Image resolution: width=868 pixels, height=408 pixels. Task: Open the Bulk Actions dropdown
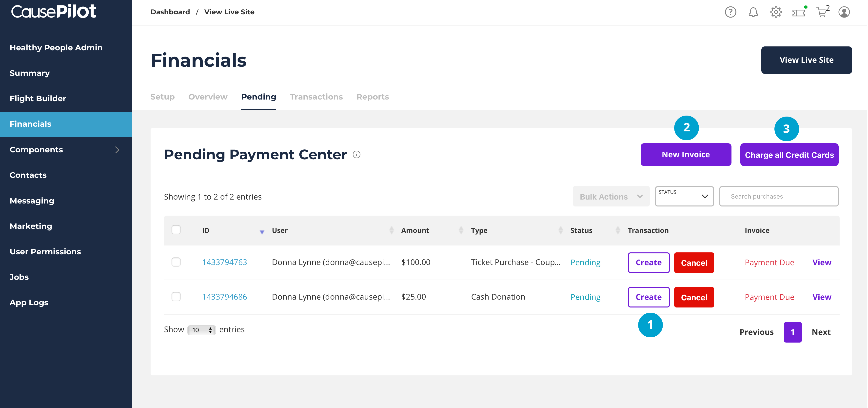coord(611,197)
